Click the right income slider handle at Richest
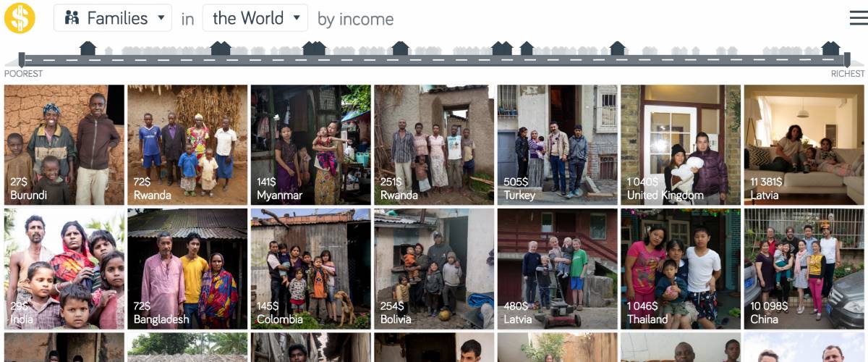Screen dimensions: 868x362 click(846, 59)
